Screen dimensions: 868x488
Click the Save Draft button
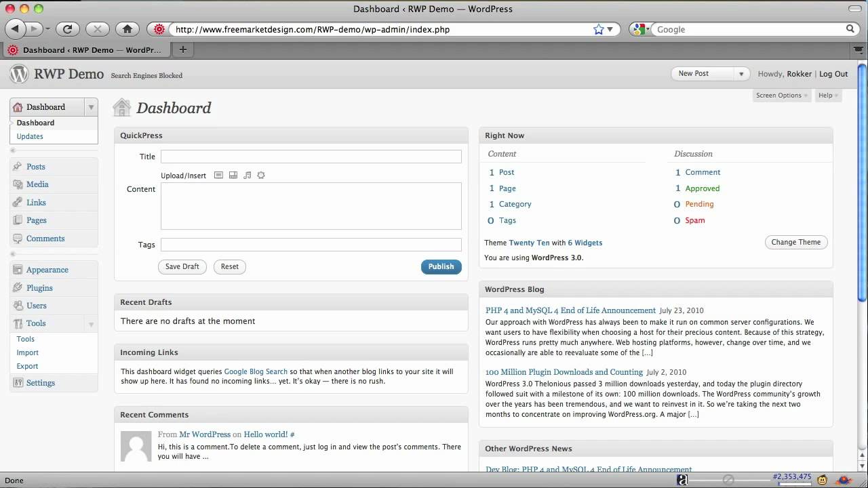[x=182, y=266]
